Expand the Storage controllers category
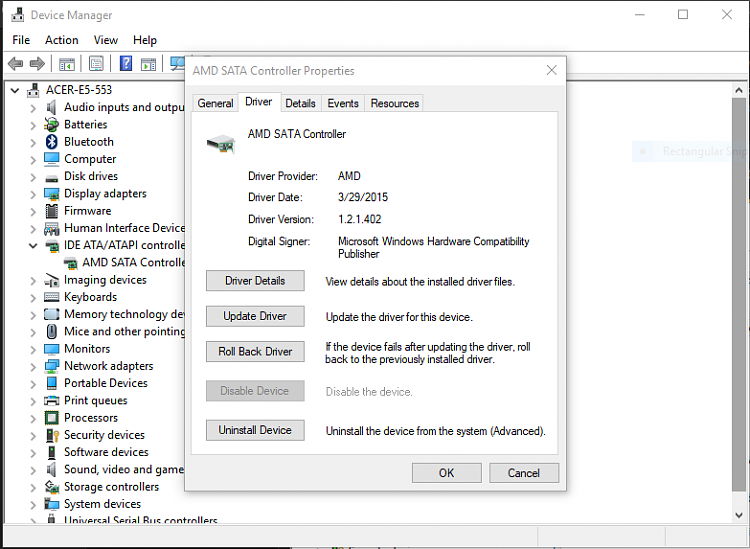Image resolution: width=750 pixels, height=549 pixels. 33,487
